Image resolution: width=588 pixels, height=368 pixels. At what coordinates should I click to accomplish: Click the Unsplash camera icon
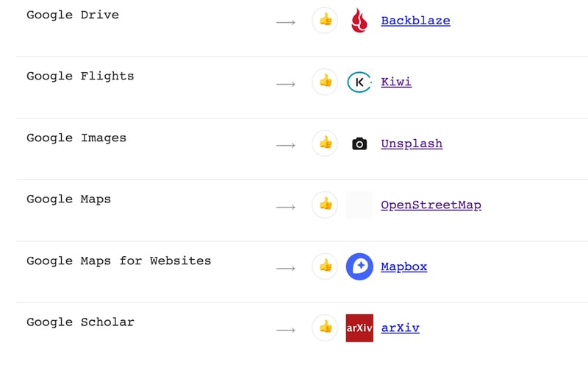pyautogui.click(x=359, y=144)
